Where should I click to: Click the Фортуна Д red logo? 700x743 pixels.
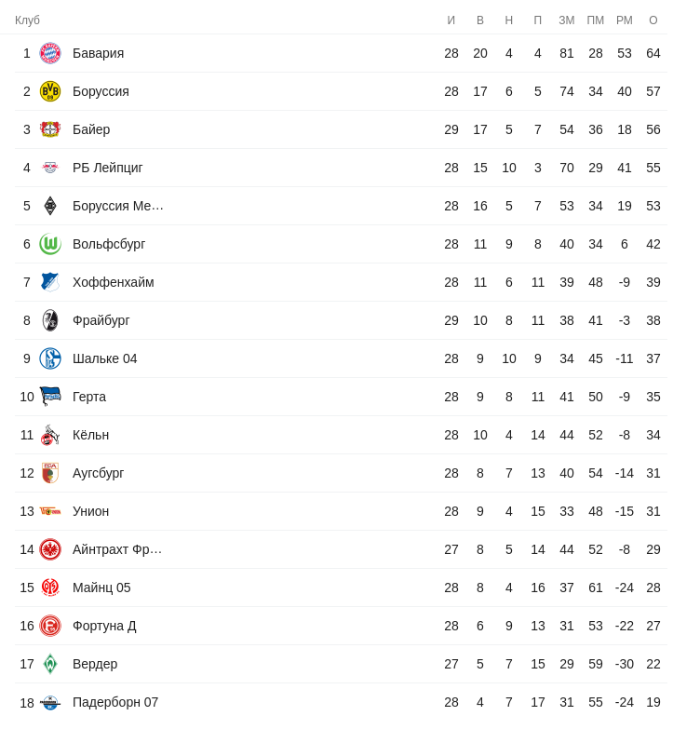[x=50, y=626]
